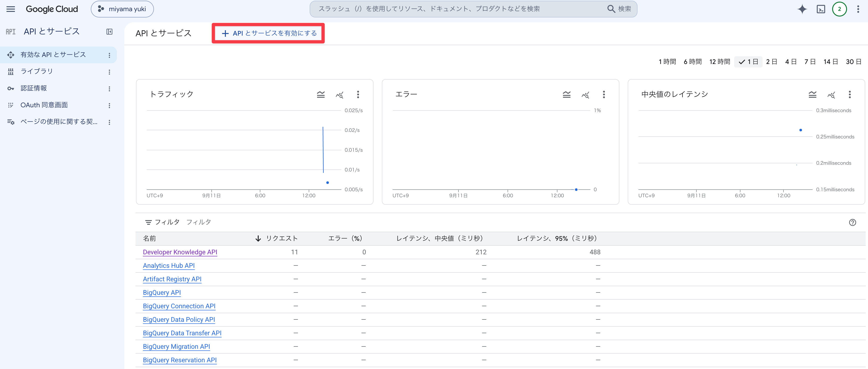The image size is (868, 369).
Task: Select the 4 日 time range
Action: 791,62
